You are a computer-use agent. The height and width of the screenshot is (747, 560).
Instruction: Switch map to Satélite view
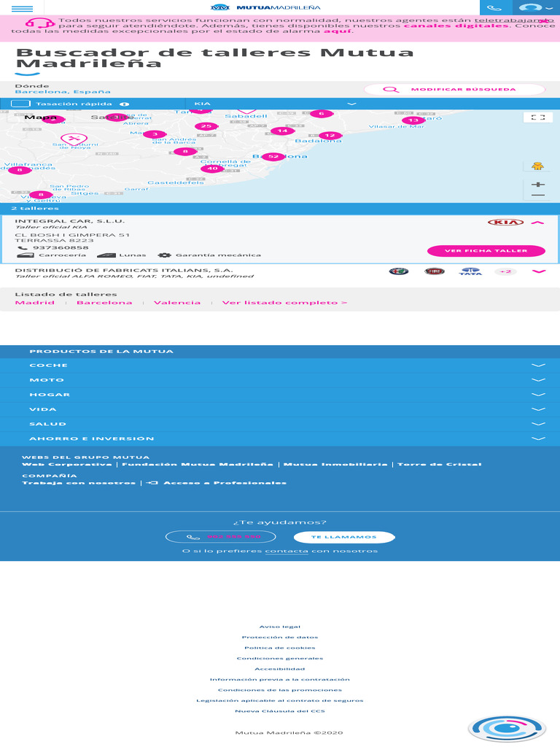tap(110, 117)
